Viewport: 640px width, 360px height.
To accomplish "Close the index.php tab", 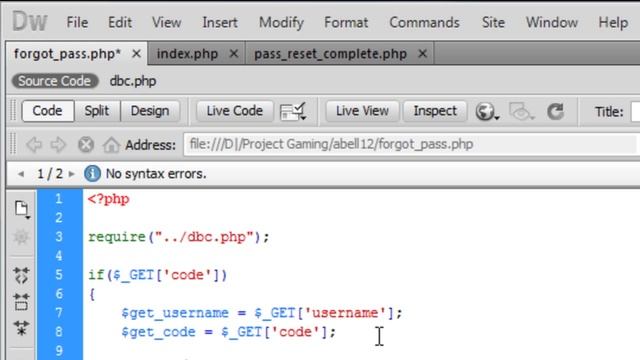I will pyautogui.click(x=233, y=53).
